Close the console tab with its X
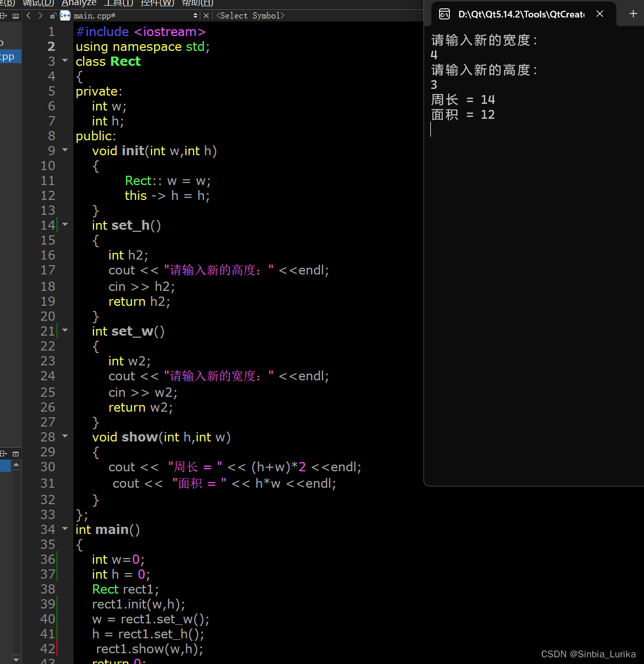 point(600,14)
